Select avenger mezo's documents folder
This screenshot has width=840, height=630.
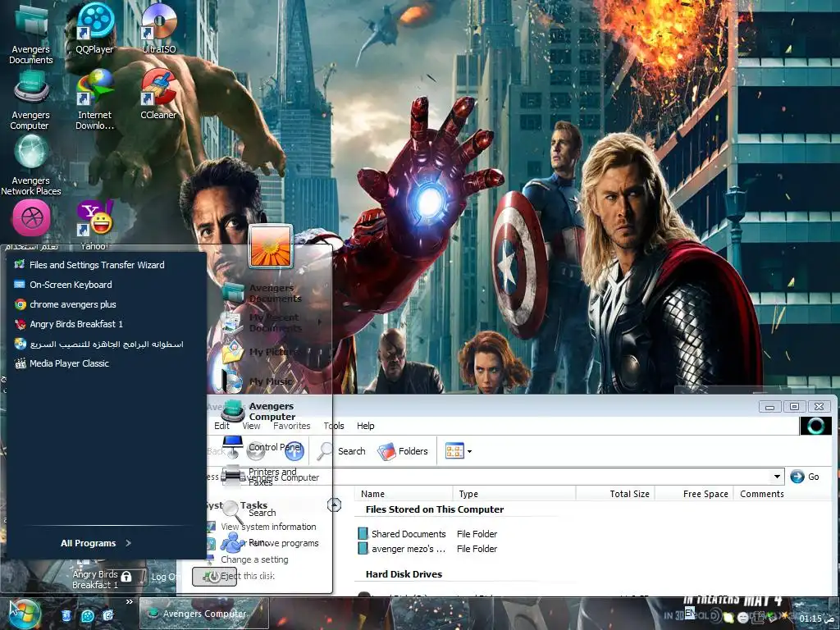402,549
